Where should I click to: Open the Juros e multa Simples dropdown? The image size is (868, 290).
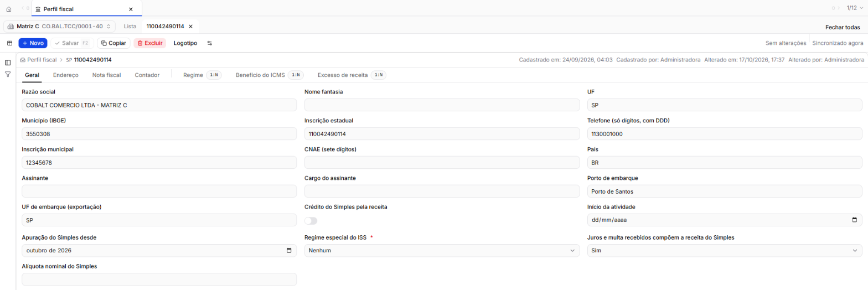pyautogui.click(x=725, y=251)
